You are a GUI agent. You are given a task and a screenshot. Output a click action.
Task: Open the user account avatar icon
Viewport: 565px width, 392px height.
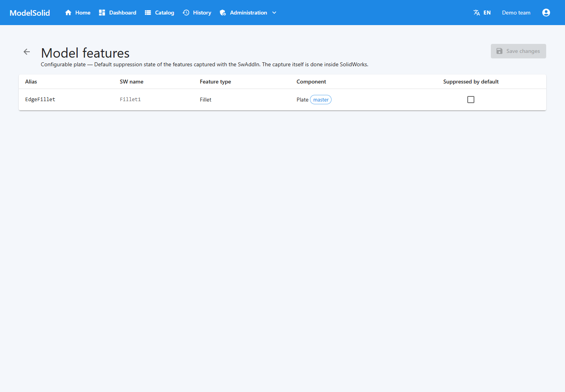[x=546, y=13]
